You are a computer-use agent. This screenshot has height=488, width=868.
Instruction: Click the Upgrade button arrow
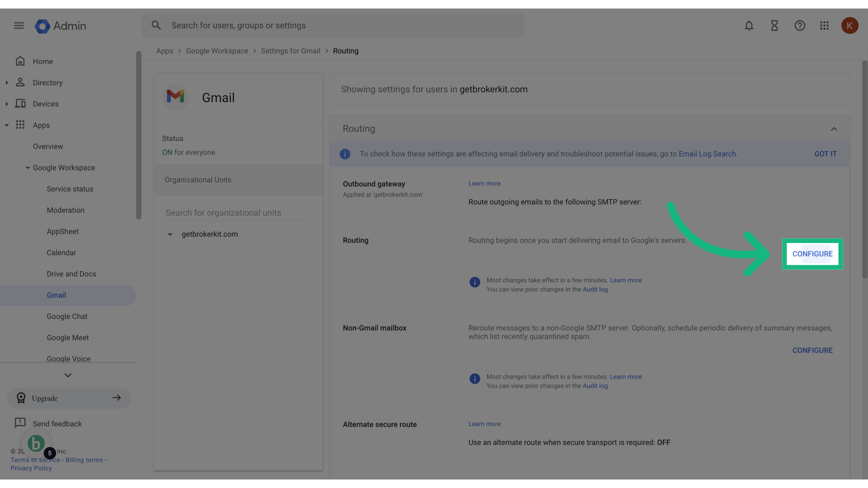pos(117,398)
